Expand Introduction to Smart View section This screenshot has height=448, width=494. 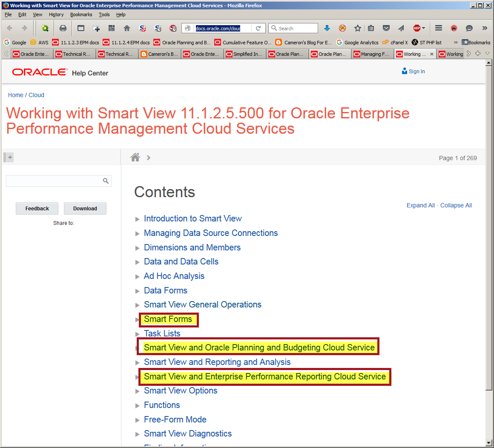point(138,219)
